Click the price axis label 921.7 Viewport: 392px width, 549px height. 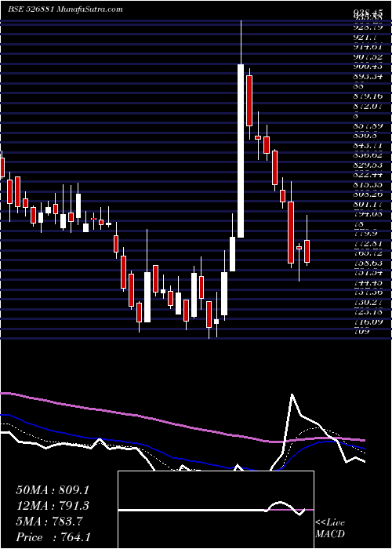[364, 37]
